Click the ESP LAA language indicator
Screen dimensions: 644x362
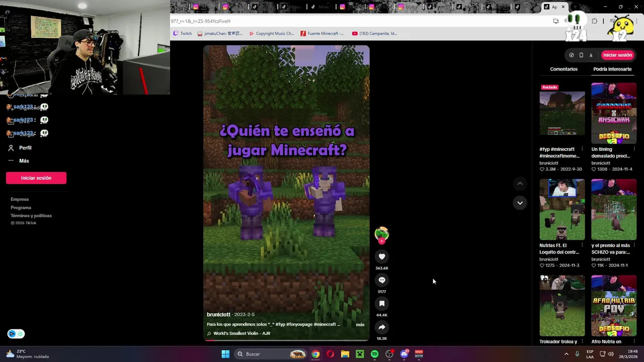tap(590, 354)
